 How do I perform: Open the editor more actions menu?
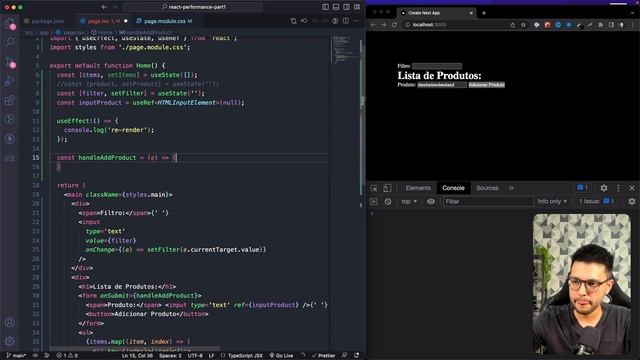click(x=356, y=21)
